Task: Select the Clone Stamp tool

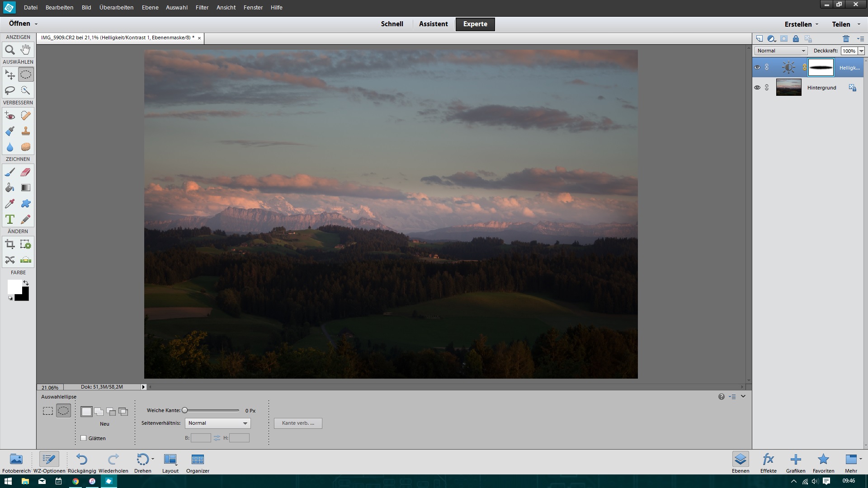Action: coord(26,131)
